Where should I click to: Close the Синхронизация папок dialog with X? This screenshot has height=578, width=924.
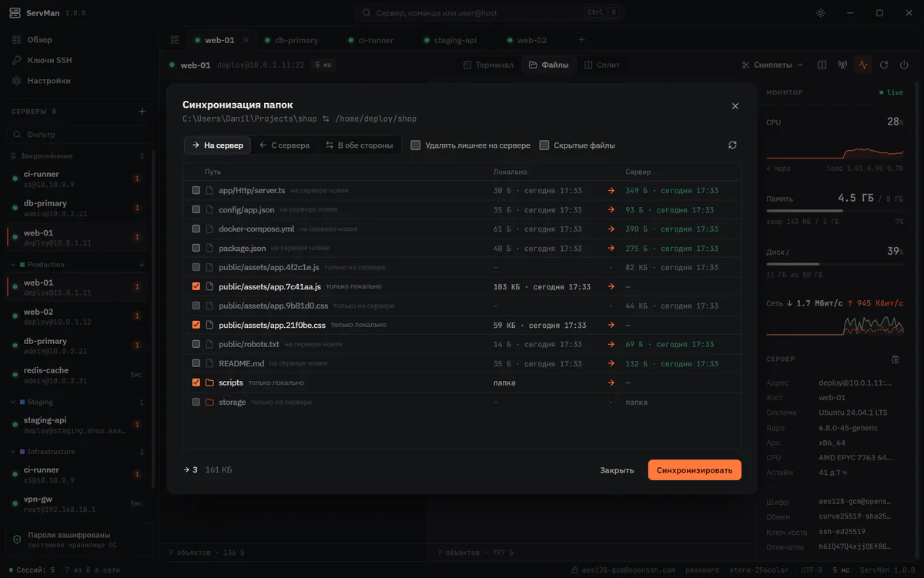click(x=735, y=106)
